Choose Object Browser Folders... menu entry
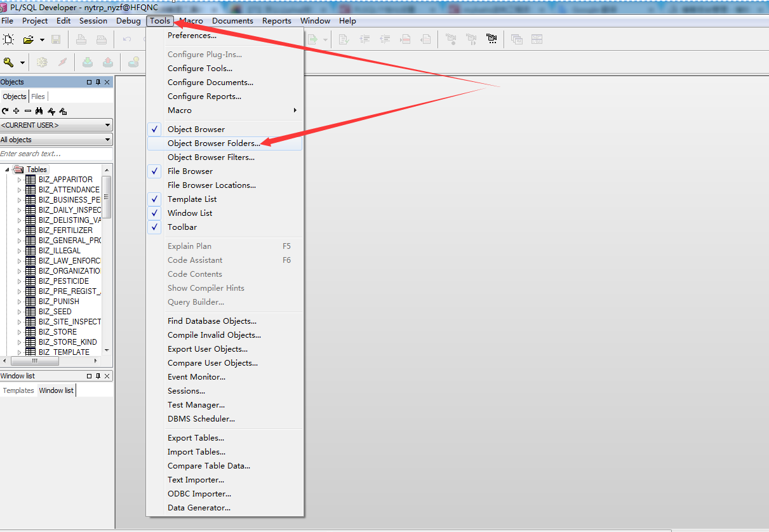 click(225, 143)
